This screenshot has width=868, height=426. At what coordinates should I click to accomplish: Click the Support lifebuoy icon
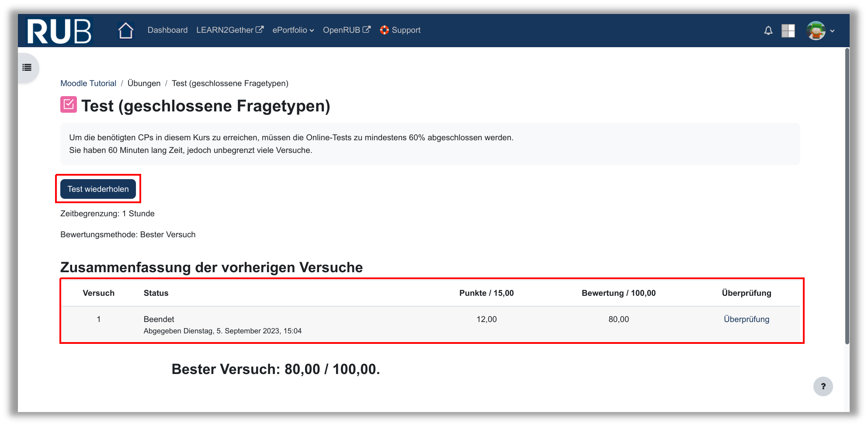384,30
